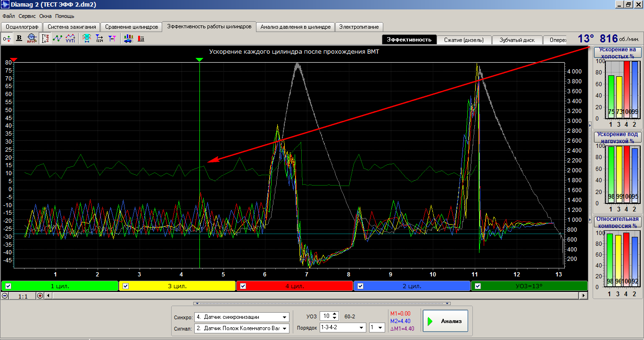Decrease the УОЗ value with down arrow
The height and width of the screenshot is (340, 644).
(335, 318)
